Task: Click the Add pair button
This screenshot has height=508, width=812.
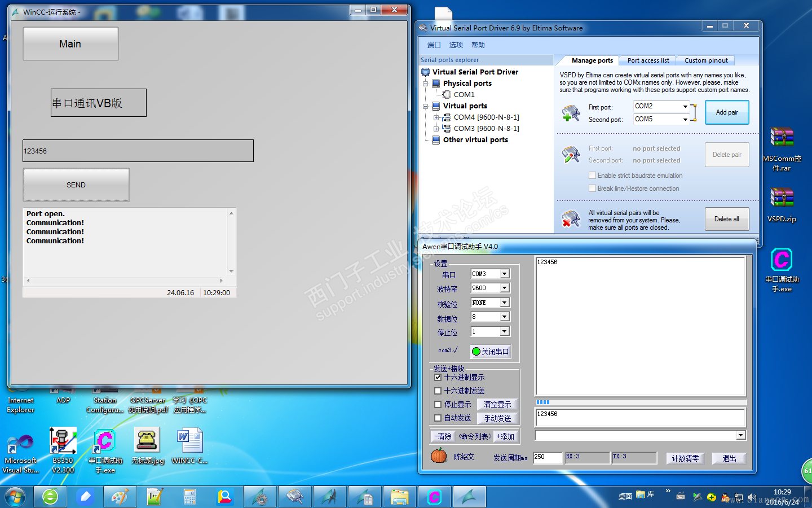Action: pyautogui.click(x=727, y=112)
